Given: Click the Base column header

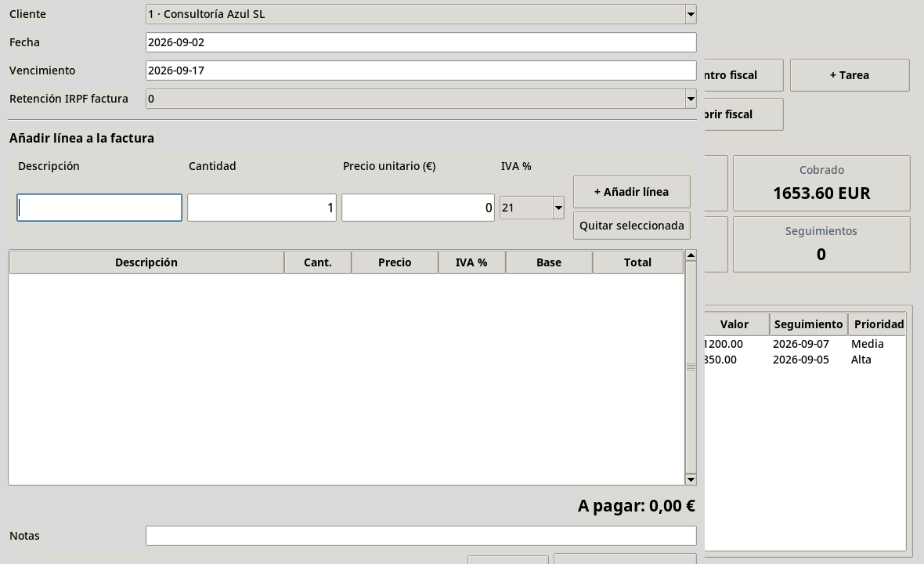Looking at the screenshot, I should [x=549, y=262].
